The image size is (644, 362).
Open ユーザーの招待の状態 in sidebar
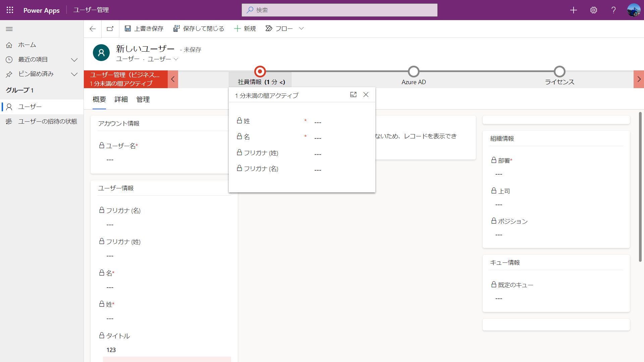[x=42, y=121]
